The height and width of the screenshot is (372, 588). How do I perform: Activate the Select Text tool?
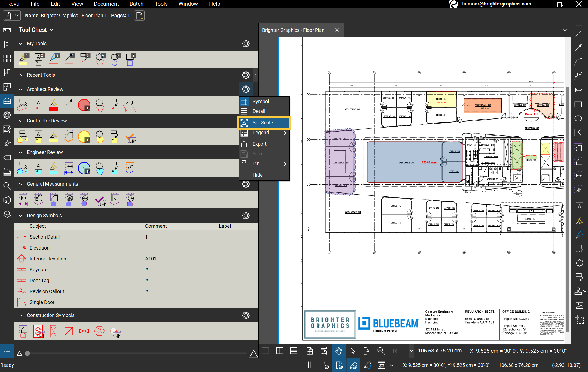point(366,351)
